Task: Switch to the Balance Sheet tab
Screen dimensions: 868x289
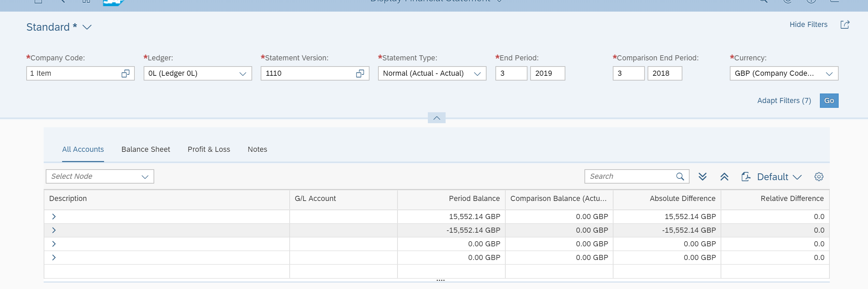Action: (x=146, y=149)
